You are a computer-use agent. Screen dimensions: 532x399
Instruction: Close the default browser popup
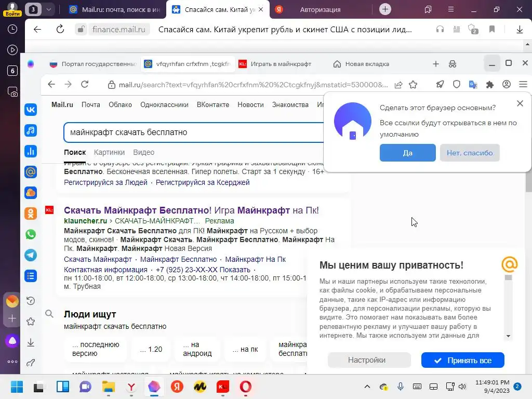520,103
